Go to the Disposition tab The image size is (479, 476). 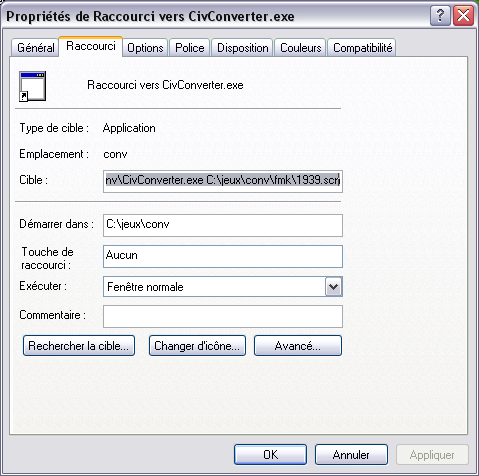click(242, 48)
